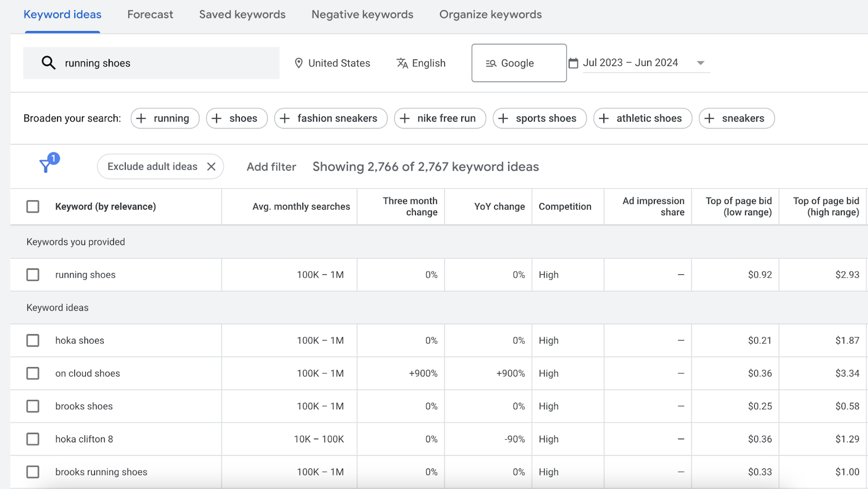Click the on cloud shoes keyword text

87,374
